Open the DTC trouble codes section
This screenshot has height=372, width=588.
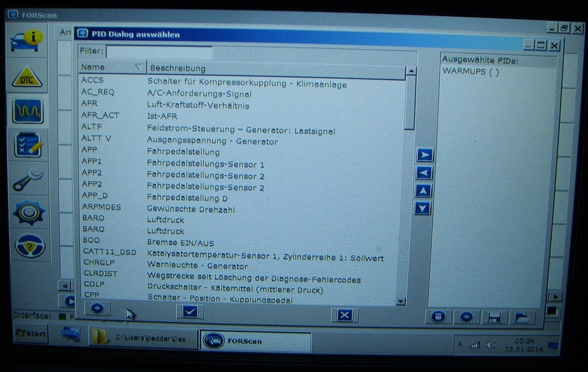27,77
